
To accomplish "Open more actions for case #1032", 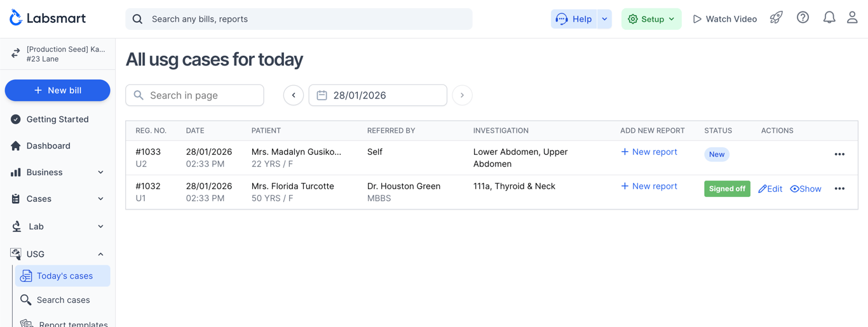I will [x=839, y=189].
